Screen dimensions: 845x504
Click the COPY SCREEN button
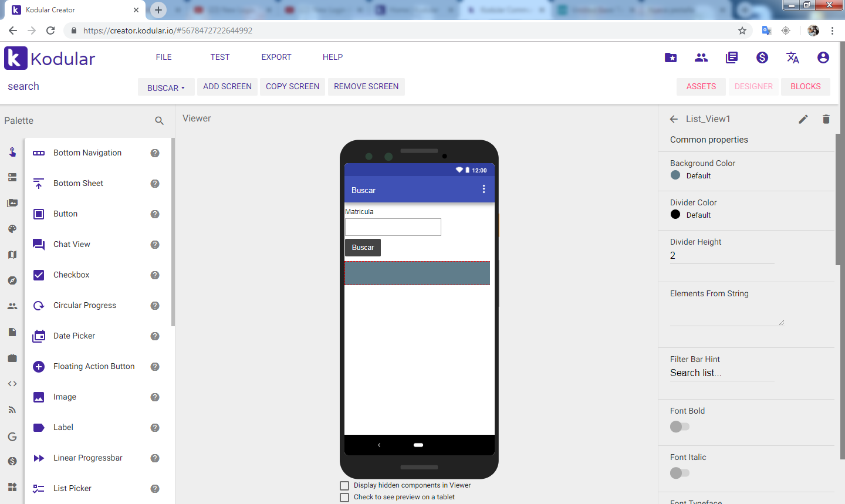(293, 86)
